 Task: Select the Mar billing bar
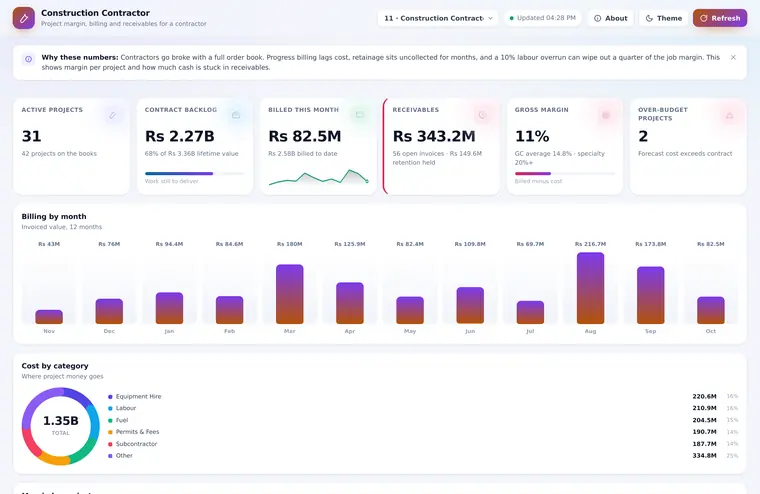click(x=289, y=294)
